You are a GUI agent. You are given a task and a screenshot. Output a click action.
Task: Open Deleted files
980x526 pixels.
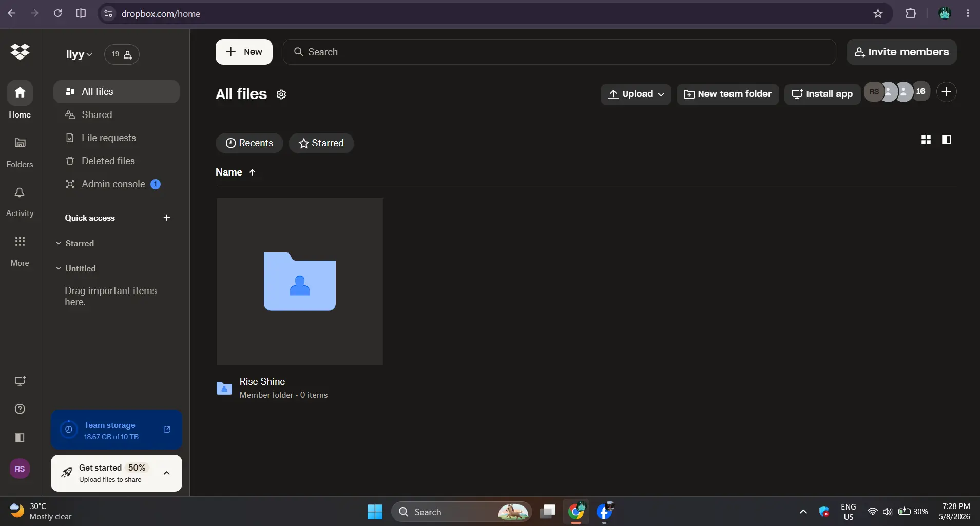tap(117, 161)
